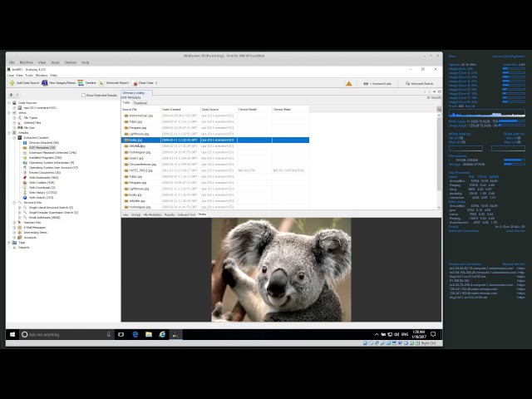Screen dimensions: 532x399
Task: Collapse the Keyword Hits node
Action: 14,203
